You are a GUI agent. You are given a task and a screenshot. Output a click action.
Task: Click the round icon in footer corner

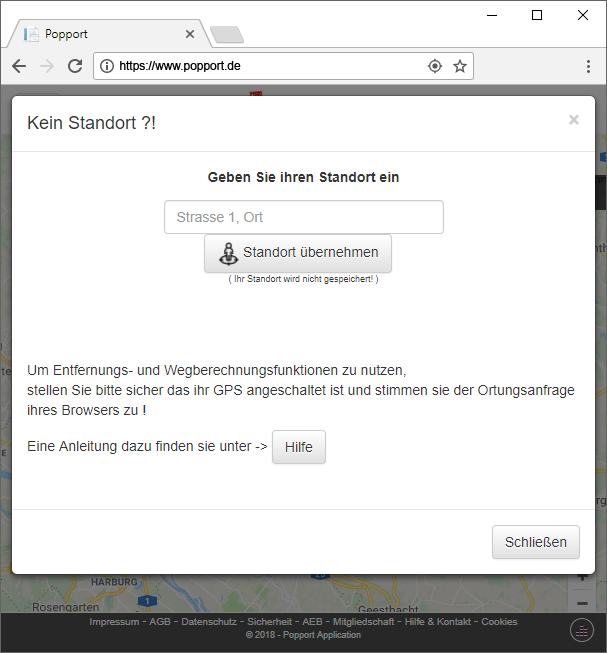(x=582, y=629)
